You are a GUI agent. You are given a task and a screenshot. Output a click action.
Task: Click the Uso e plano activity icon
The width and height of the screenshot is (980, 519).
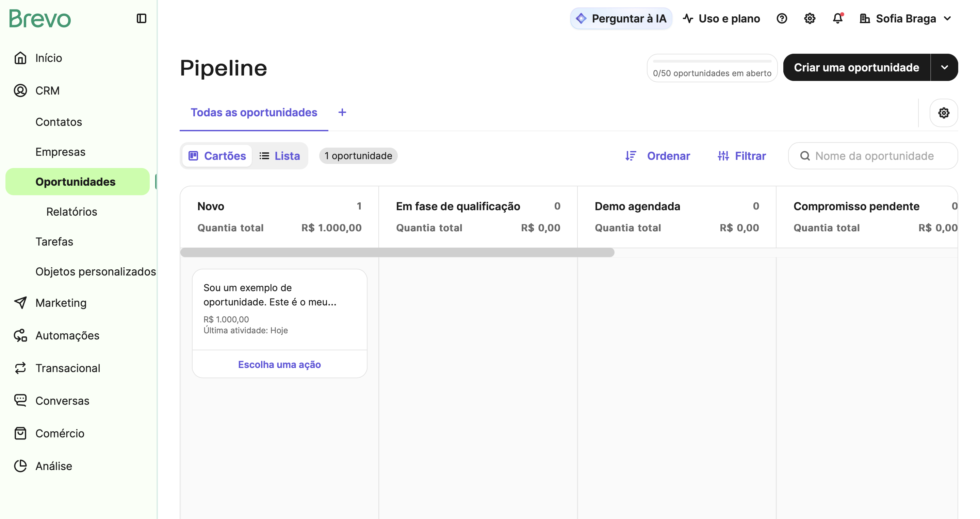pos(688,18)
